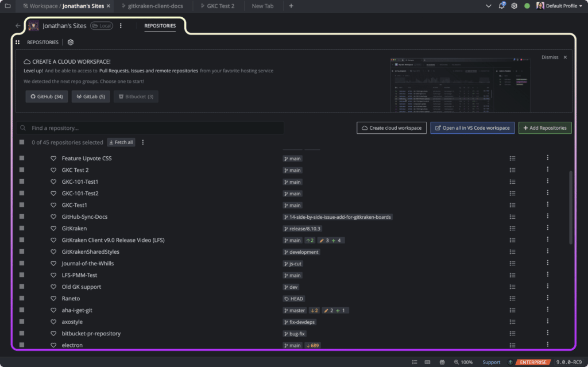588x367 pixels.
Task: Open the Support link
Action: (x=492, y=362)
